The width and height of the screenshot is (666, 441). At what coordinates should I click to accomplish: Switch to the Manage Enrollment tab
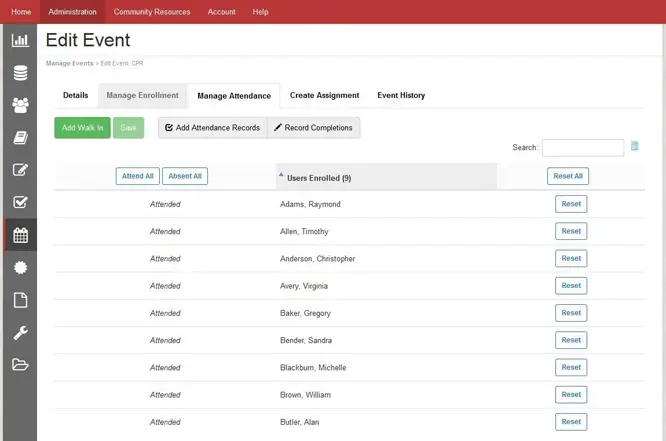coord(143,96)
